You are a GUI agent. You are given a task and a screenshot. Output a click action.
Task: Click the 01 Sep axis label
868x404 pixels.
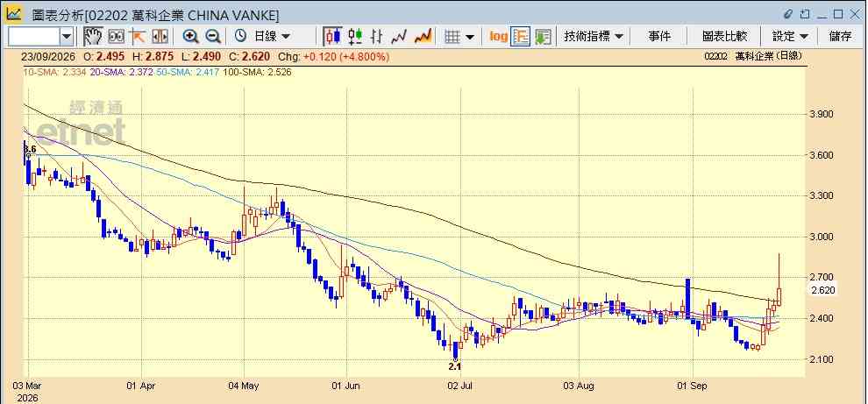pos(693,386)
